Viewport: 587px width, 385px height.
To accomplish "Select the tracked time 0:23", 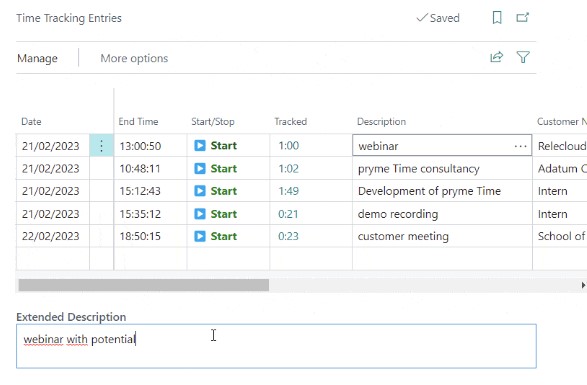I will coord(288,236).
